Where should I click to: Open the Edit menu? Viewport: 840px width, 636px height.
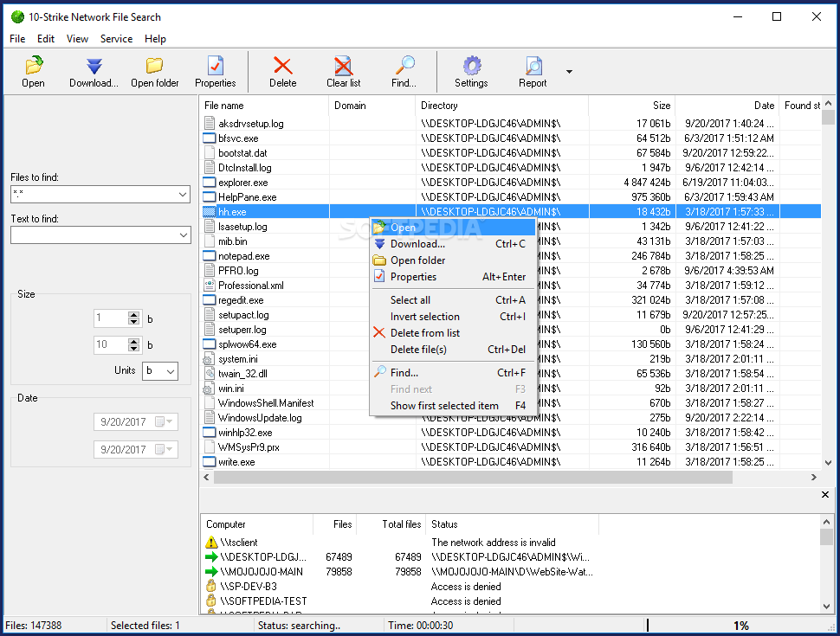(x=46, y=39)
